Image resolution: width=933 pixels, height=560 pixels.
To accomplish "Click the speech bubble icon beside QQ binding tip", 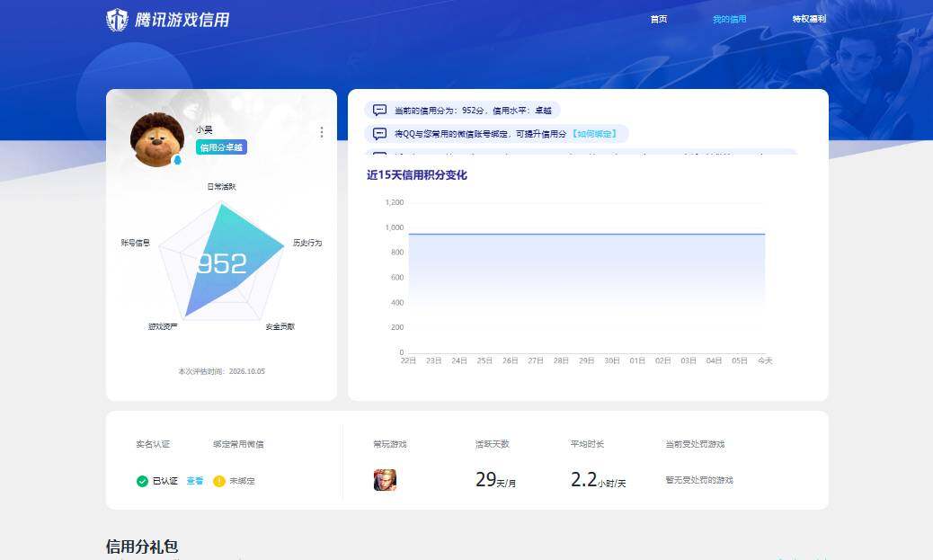I will [379, 134].
